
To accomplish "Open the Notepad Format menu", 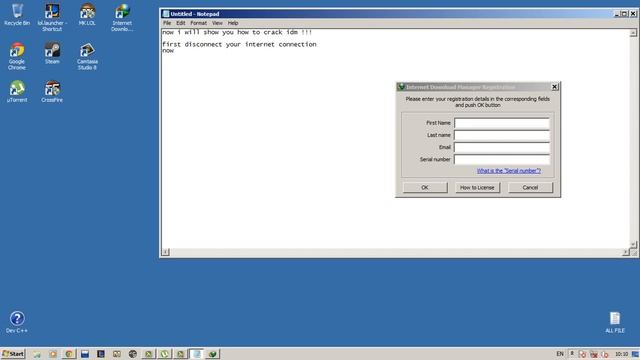I will coord(198,23).
